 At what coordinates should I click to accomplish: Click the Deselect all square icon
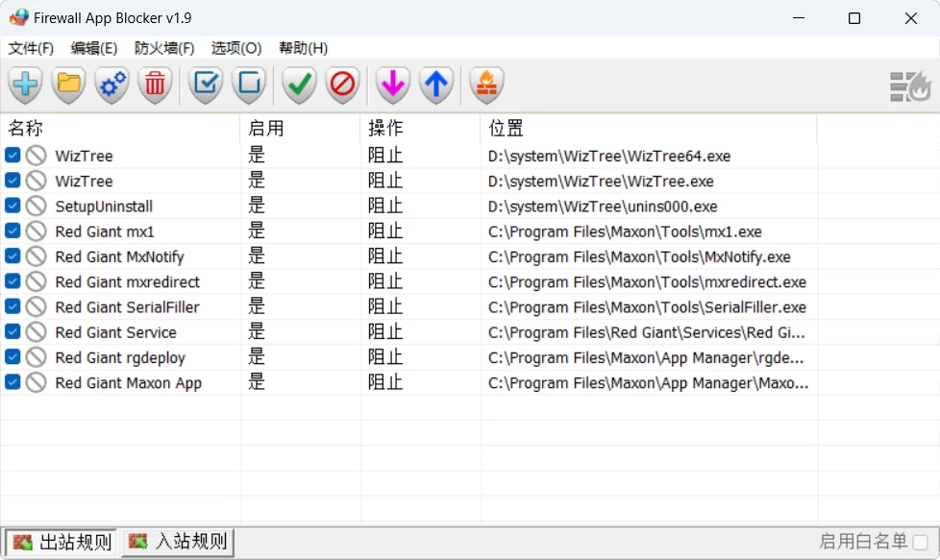pyautogui.click(x=249, y=85)
